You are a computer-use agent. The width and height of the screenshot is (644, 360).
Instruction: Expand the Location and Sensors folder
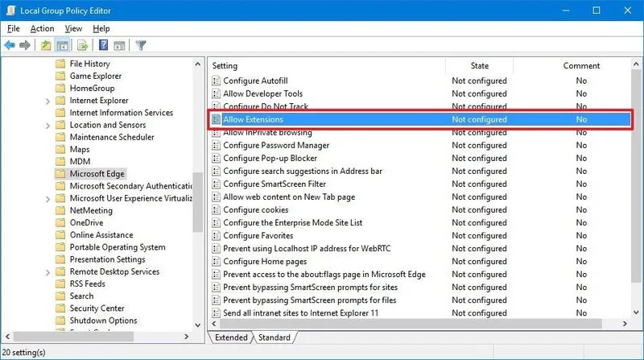point(48,125)
